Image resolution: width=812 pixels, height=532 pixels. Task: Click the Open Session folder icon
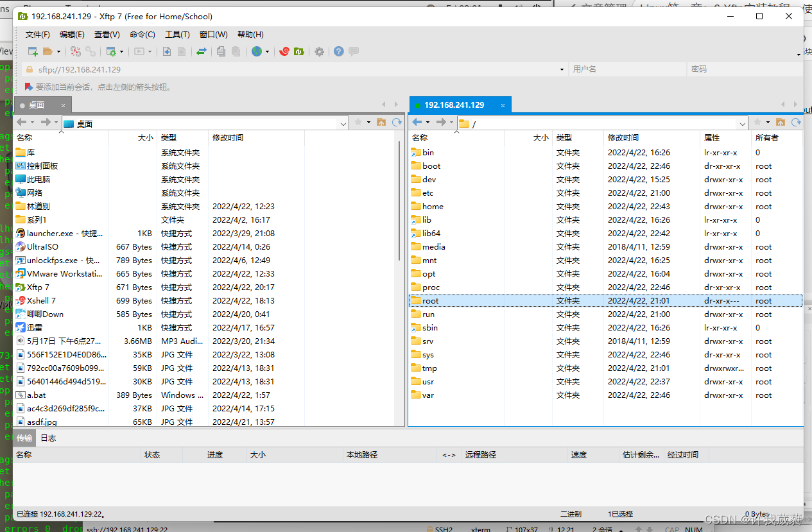pyautogui.click(x=48, y=51)
